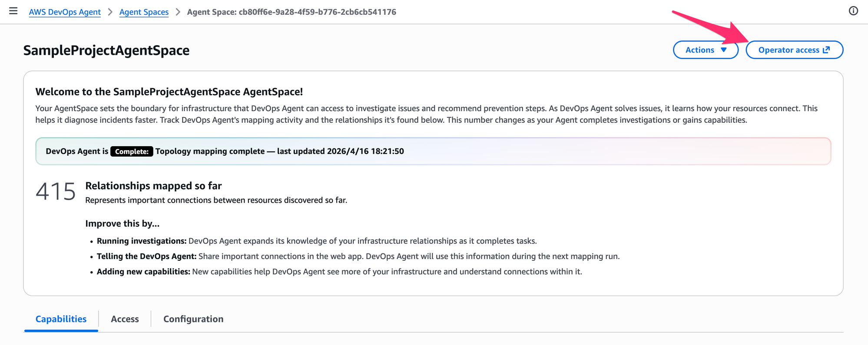Expand the Actions dropdown arrow
This screenshot has width=868, height=345.
[724, 50]
